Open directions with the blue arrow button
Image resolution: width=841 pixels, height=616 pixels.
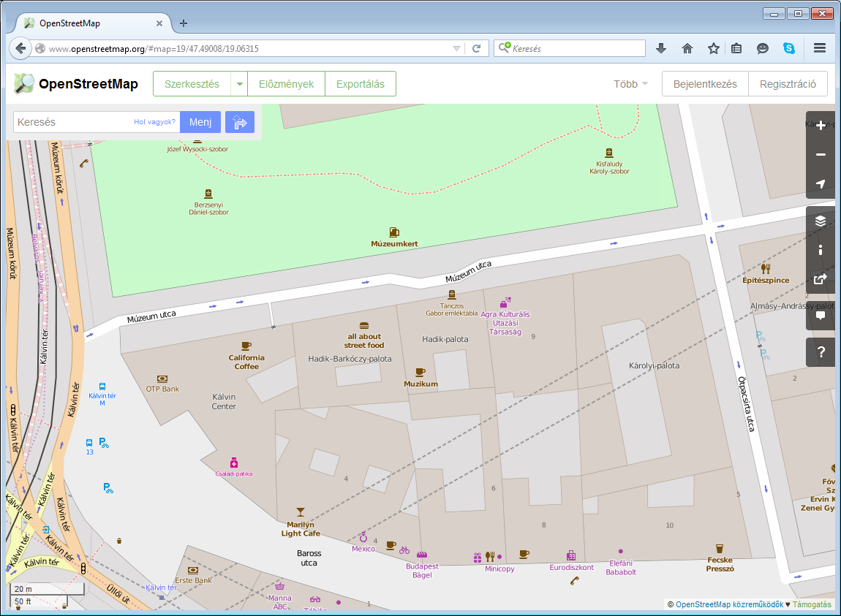coord(240,122)
